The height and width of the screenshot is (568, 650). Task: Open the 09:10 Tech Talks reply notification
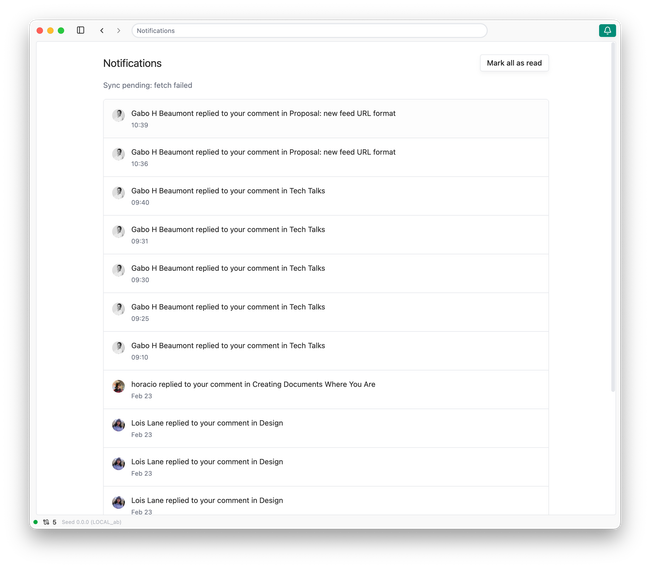[228, 346]
